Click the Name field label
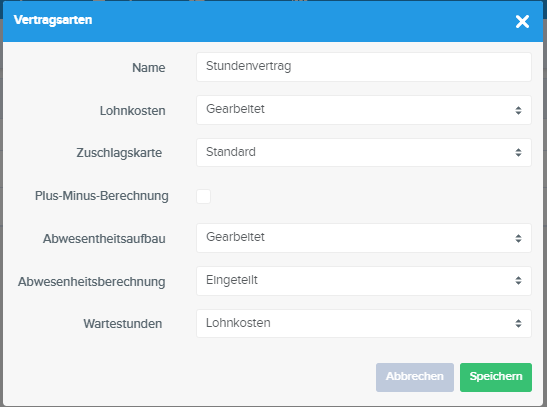The image size is (547, 407). [x=149, y=68]
